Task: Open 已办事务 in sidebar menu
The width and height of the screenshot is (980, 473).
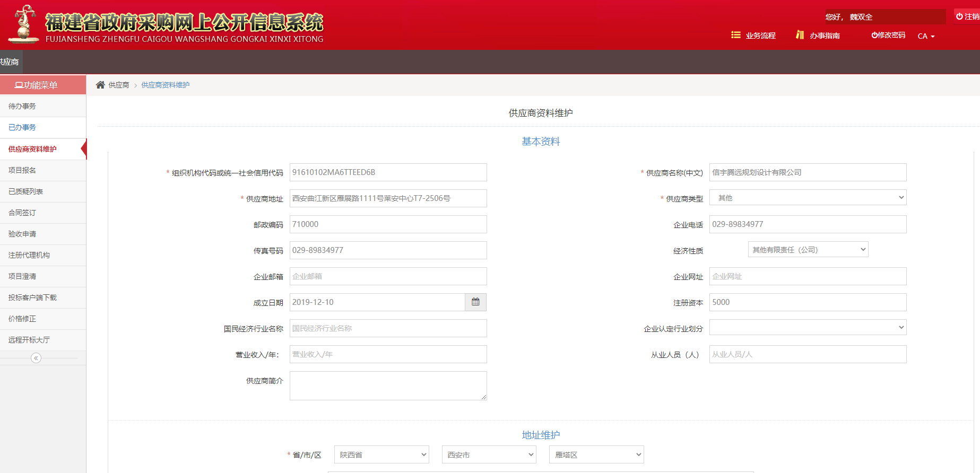Action: [x=43, y=127]
